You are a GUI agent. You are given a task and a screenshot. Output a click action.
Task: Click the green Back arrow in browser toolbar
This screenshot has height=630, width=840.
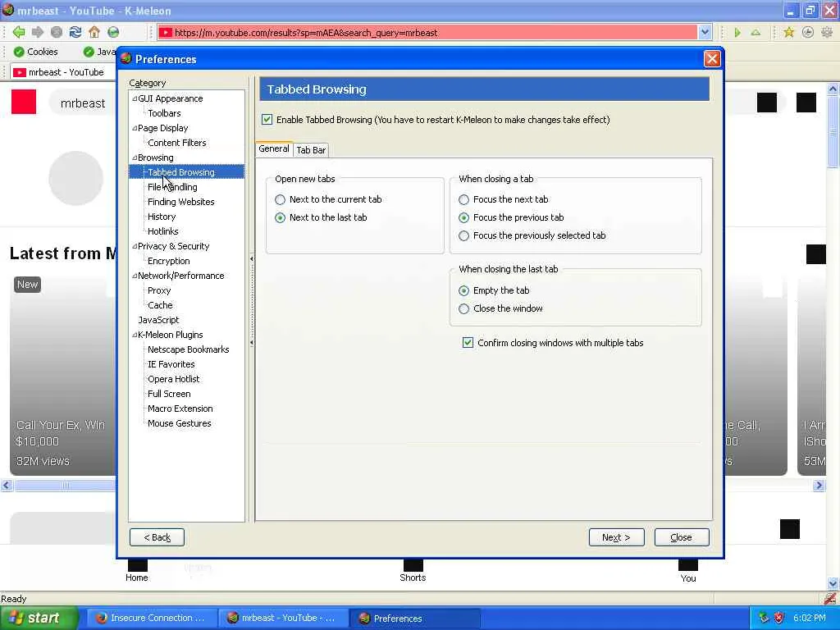pyautogui.click(x=19, y=32)
